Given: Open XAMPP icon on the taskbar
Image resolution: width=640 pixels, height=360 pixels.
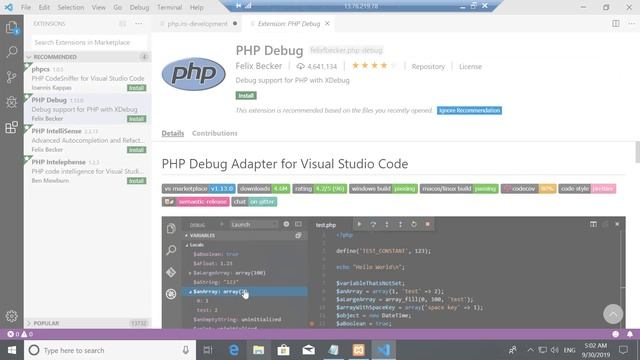Looking at the screenshot, I should pyautogui.click(x=358, y=350).
